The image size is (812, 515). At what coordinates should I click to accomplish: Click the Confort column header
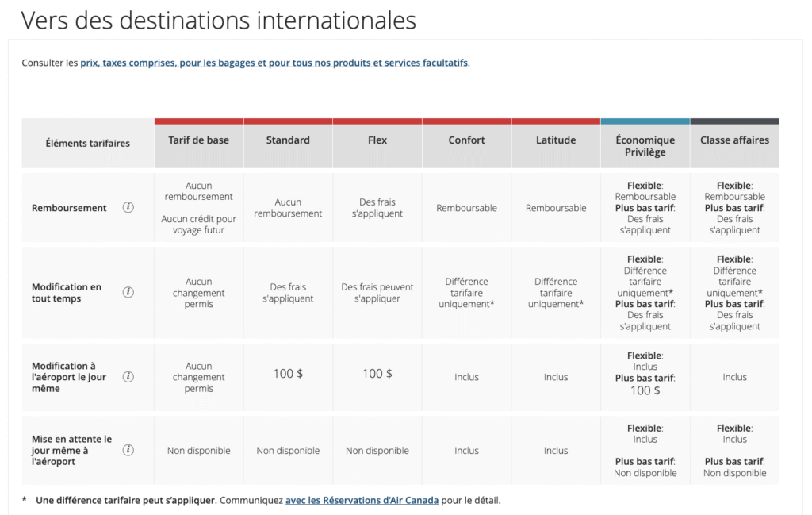(466, 140)
